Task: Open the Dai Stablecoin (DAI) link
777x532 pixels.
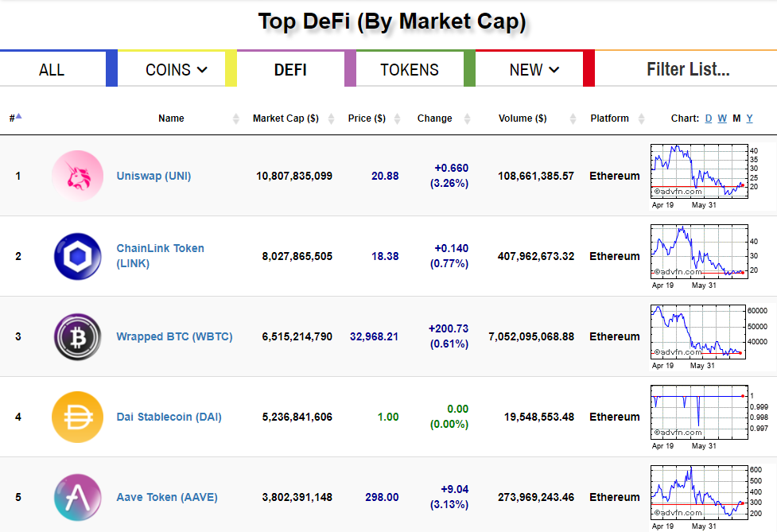Action: coord(169,417)
